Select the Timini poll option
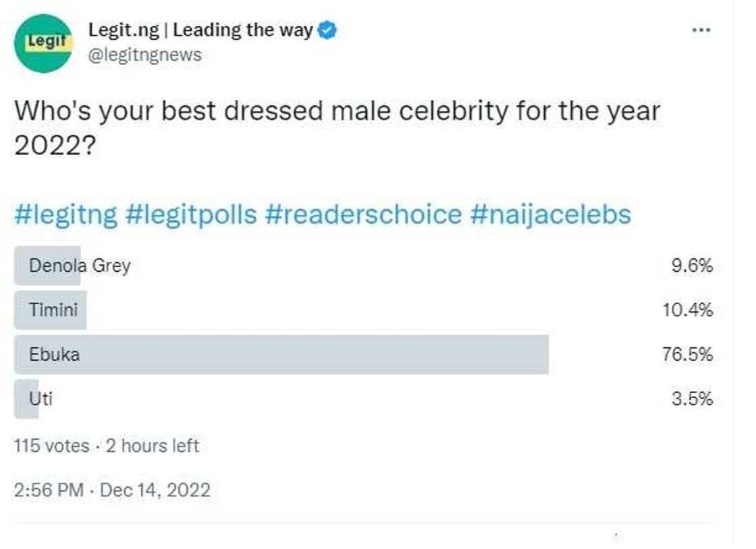The height and width of the screenshot is (549, 756). click(53, 310)
